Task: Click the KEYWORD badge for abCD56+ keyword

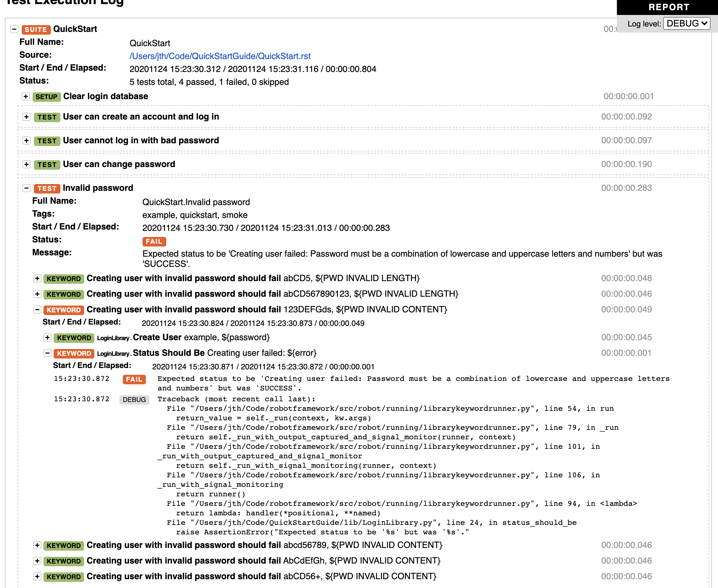Action: click(x=63, y=577)
